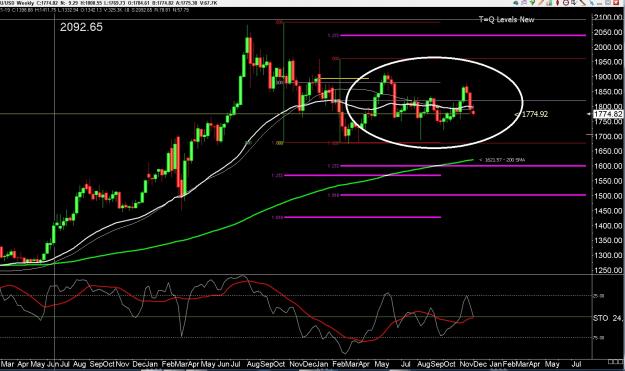Click the large 2092.65 price readout
Screen dimensions: 625x371
click(81, 27)
